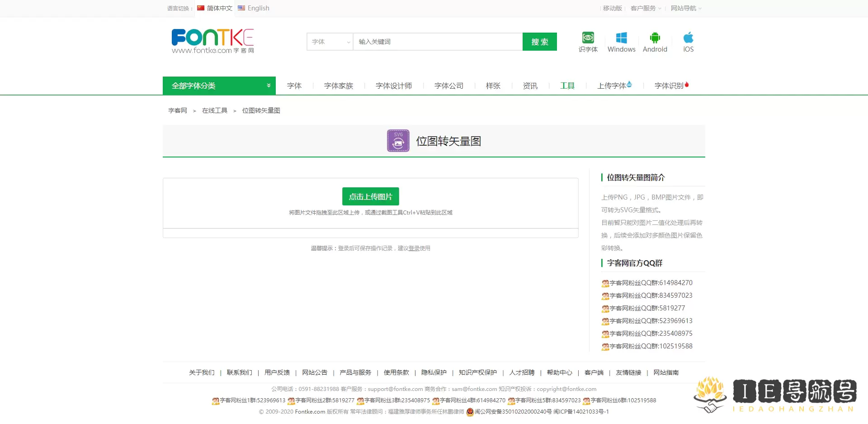Click the Android download icon

pos(655,38)
